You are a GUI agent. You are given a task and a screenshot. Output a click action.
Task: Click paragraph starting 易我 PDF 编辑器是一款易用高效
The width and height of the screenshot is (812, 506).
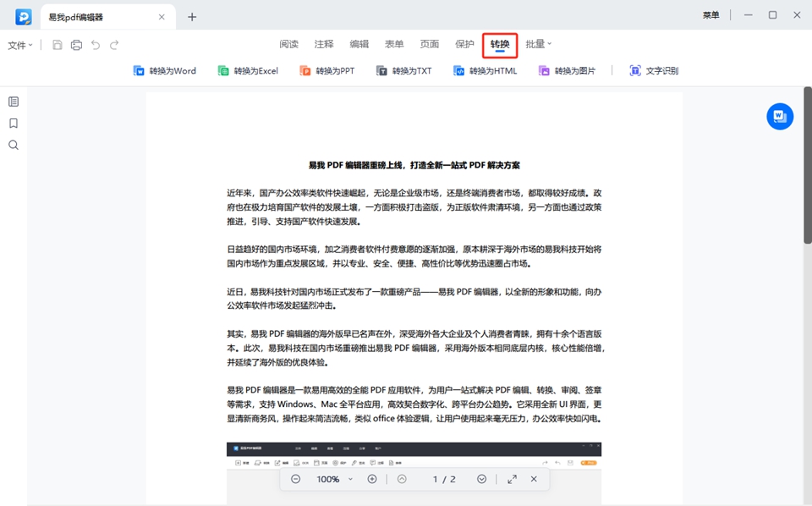click(x=414, y=404)
